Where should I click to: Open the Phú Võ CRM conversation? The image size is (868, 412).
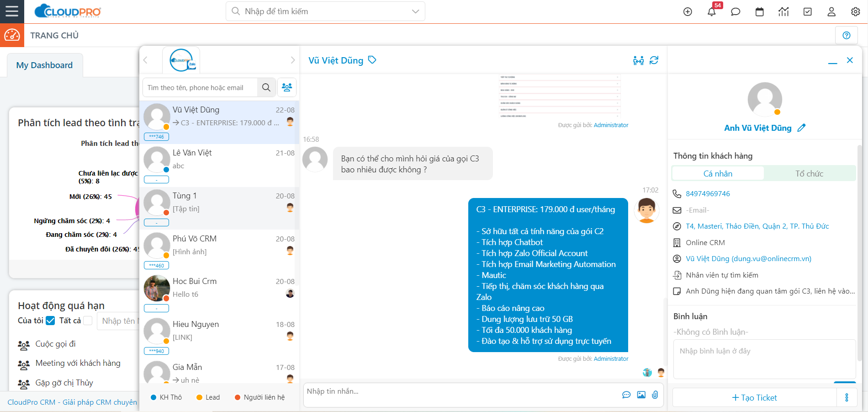point(219,251)
